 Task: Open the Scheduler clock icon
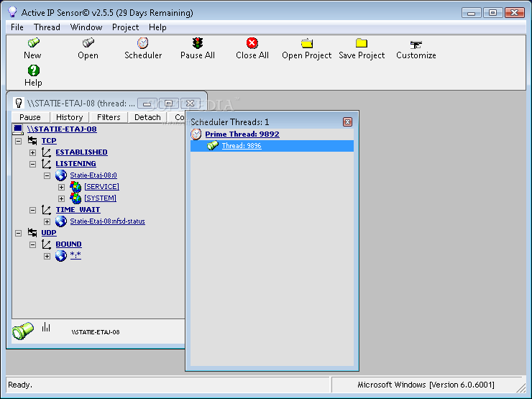coord(143,42)
